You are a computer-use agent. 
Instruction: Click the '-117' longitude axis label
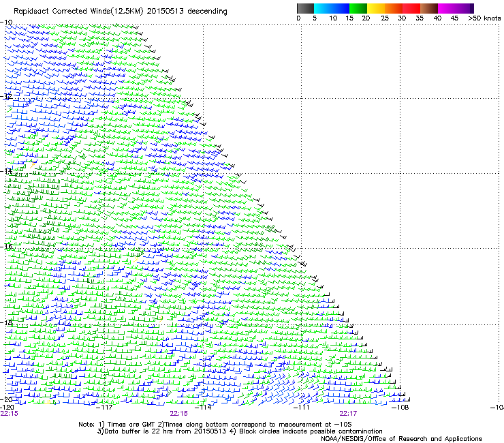point(104,408)
